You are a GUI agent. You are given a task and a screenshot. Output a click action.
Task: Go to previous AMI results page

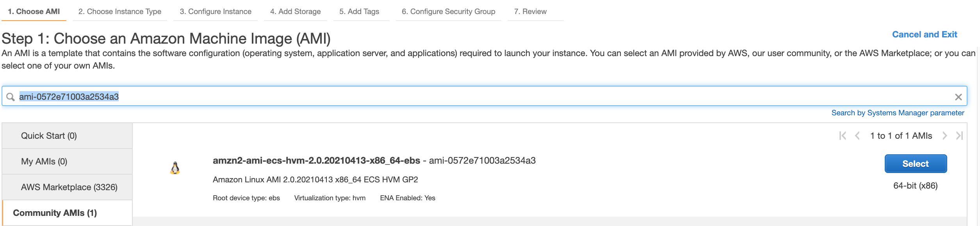[857, 136]
